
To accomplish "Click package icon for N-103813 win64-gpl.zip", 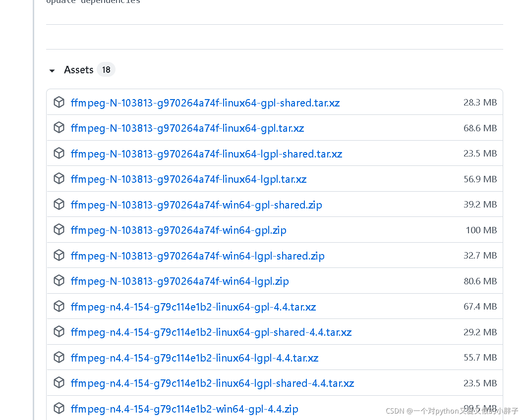I will point(59,230).
